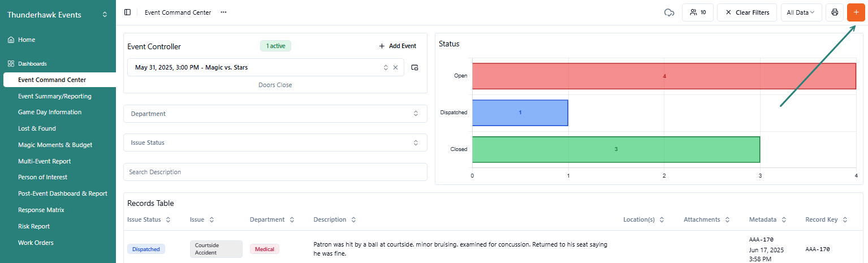Expand the Department filter dropdown
The image size is (868, 263).
point(275,114)
